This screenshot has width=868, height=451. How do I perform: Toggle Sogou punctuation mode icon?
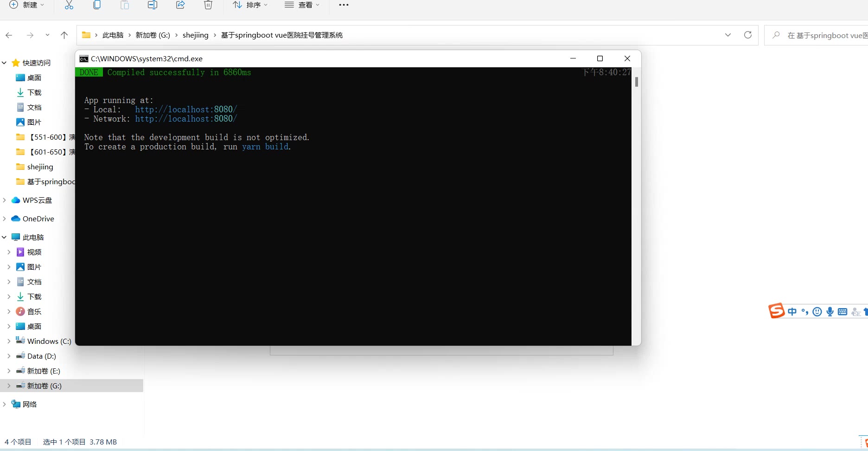click(x=805, y=312)
